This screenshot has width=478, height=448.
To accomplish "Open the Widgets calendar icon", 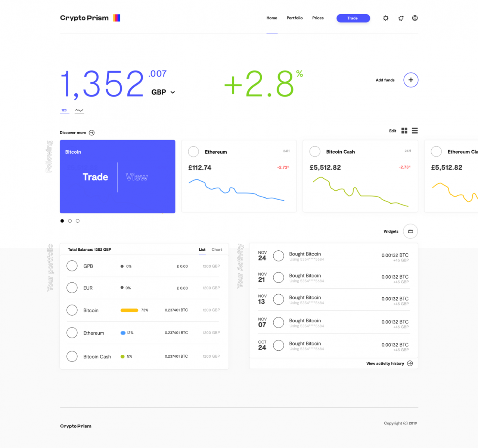I will [410, 231].
